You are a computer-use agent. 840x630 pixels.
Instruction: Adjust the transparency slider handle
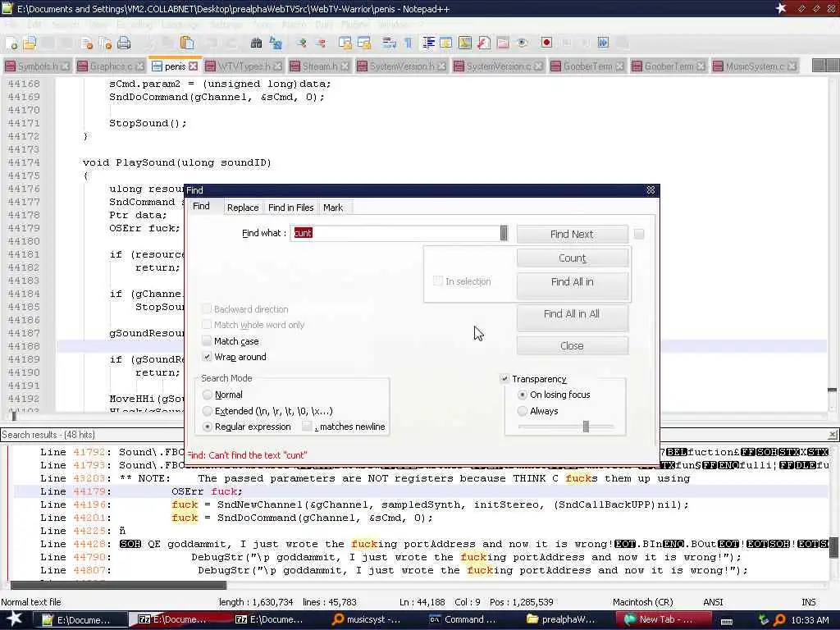586,427
